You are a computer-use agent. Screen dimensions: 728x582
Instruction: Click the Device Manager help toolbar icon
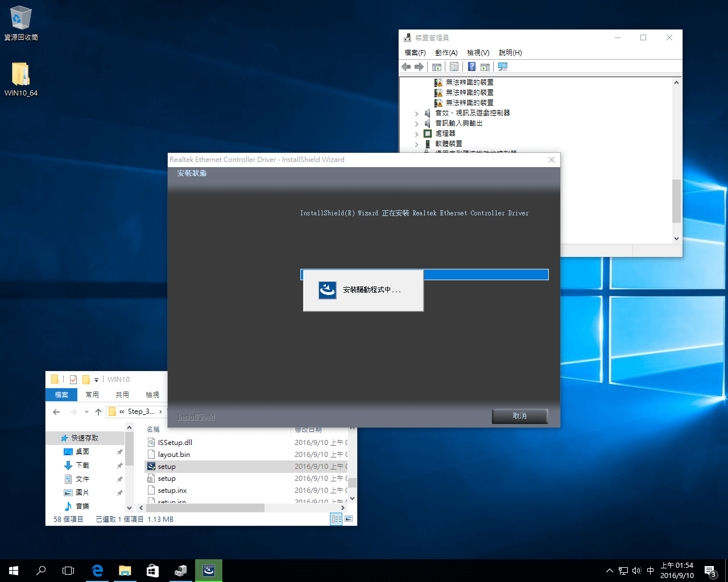pos(471,67)
